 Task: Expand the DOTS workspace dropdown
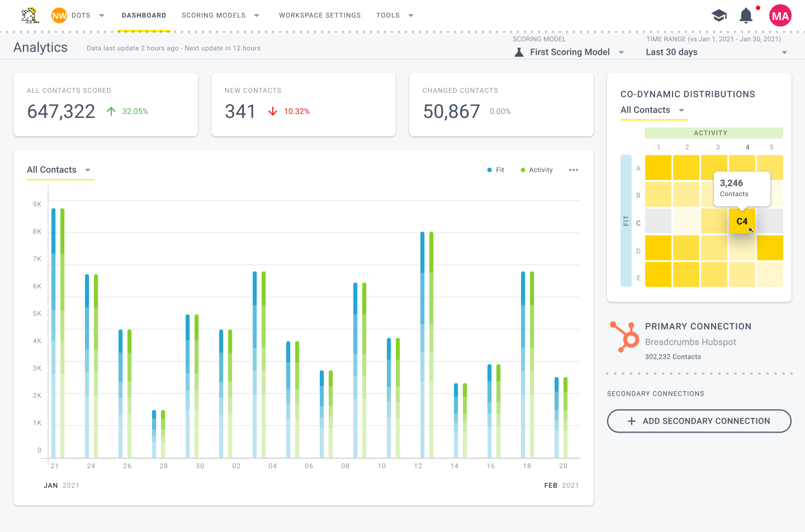click(x=102, y=16)
